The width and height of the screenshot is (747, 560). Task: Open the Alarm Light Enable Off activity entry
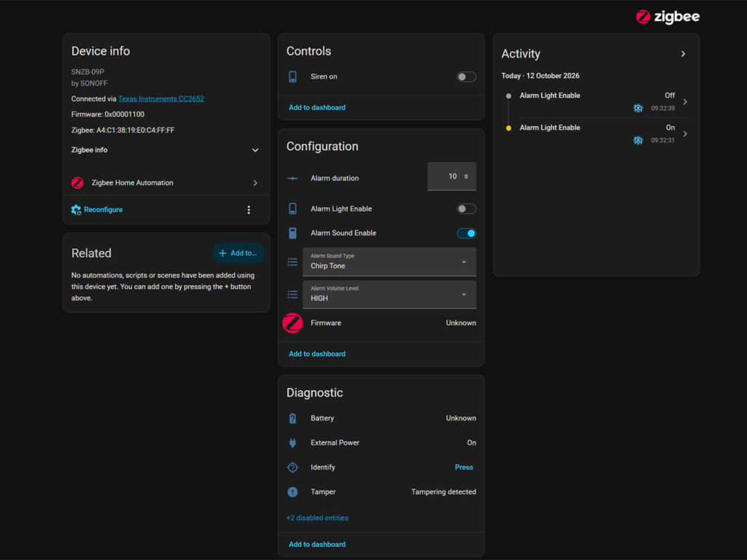tap(597, 101)
